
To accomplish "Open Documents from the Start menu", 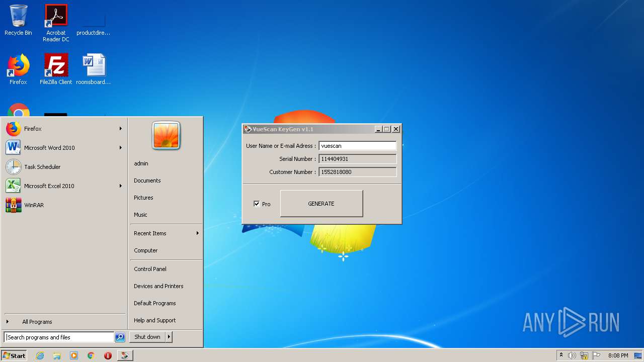I will 147,180.
